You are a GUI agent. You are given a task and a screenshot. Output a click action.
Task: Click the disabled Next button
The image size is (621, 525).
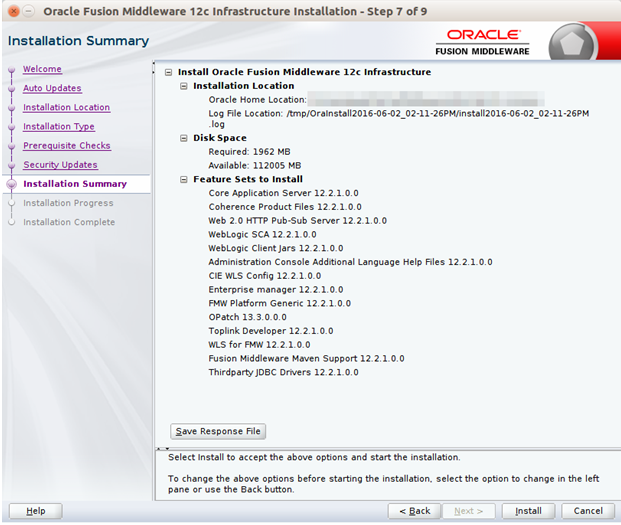[x=469, y=511]
